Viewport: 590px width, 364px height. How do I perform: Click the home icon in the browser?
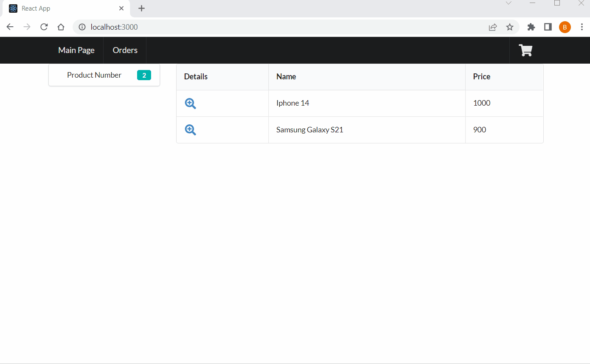pyautogui.click(x=61, y=27)
